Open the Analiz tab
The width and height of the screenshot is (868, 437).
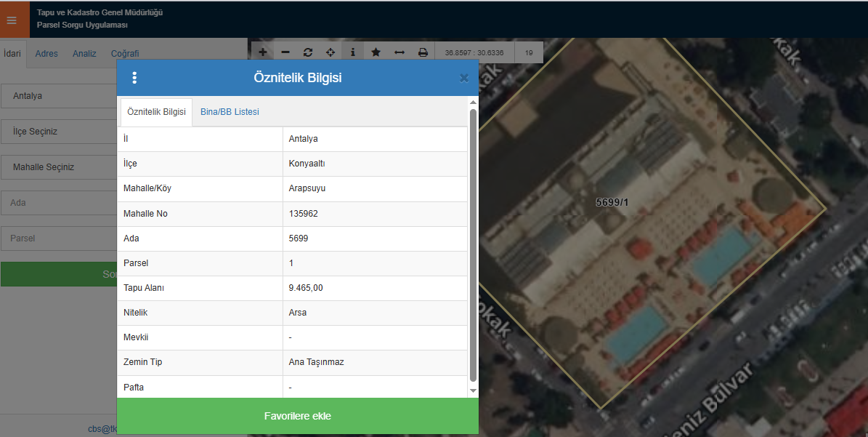pyautogui.click(x=84, y=54)
